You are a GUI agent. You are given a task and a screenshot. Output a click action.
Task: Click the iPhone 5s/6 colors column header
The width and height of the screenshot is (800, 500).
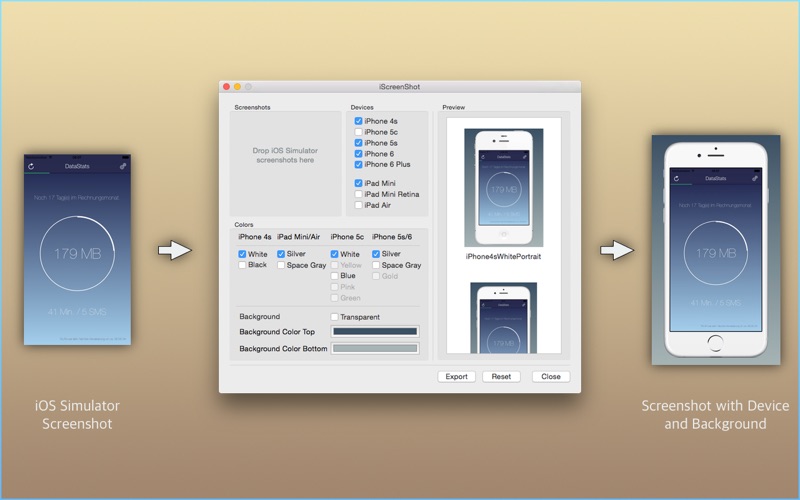coord(392,237)
